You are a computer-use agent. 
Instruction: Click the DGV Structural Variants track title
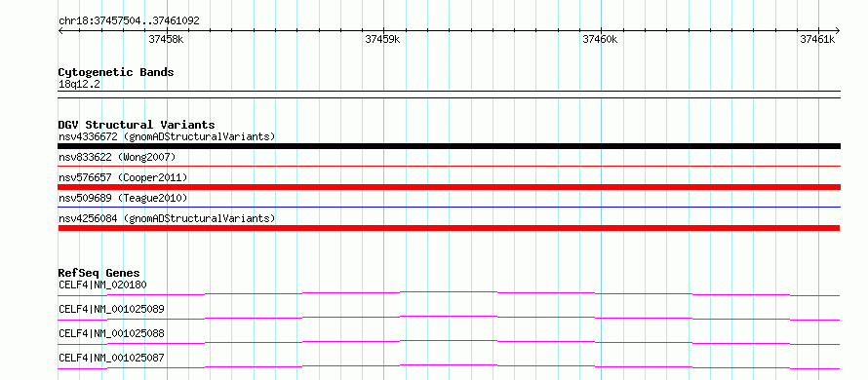(x=137, y=125)
